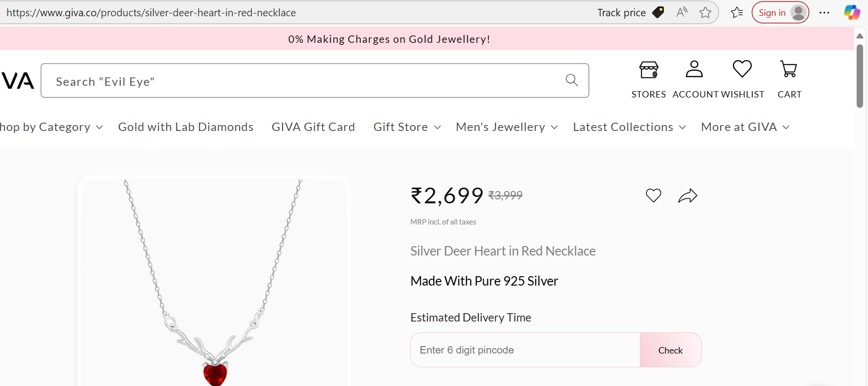This screenshot has height=386, width=868.
Task: Go to Gold with Lab Diamonds
Action: pyautogui.click(x=186, y=127)
